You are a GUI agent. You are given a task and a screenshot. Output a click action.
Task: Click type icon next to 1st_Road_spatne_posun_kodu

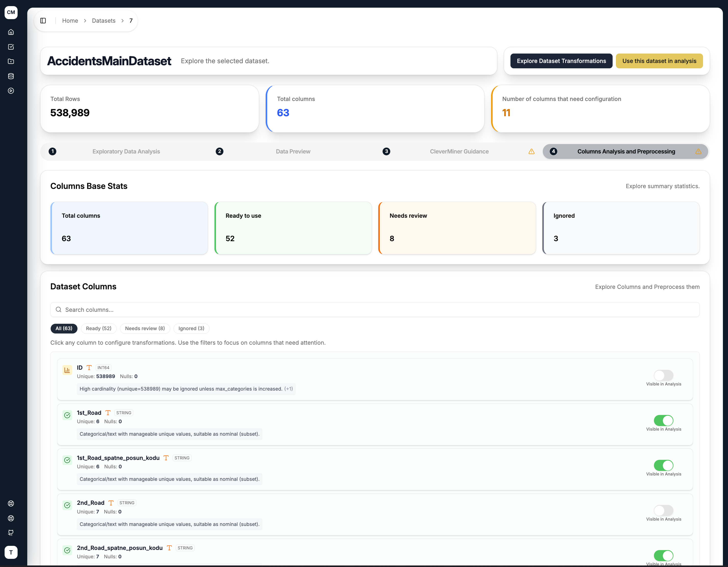pos(166,458)
